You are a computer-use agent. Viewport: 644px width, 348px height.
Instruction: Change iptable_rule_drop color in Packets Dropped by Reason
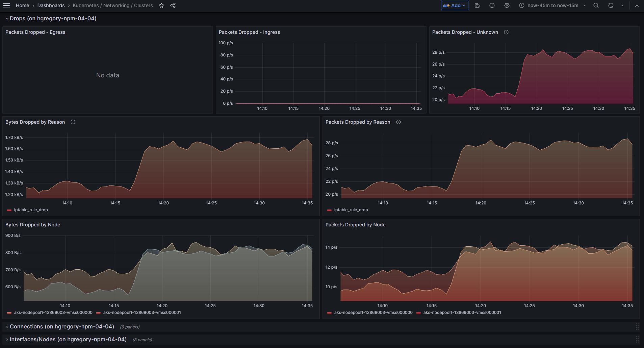pos(329,210)
